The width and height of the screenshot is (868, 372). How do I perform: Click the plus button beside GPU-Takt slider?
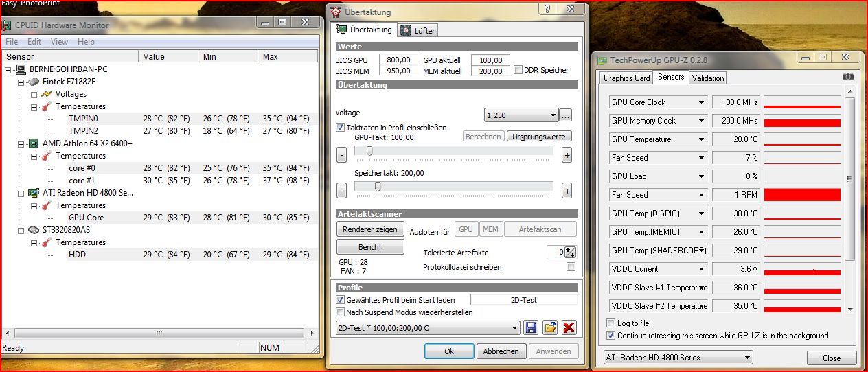point(567,155)
